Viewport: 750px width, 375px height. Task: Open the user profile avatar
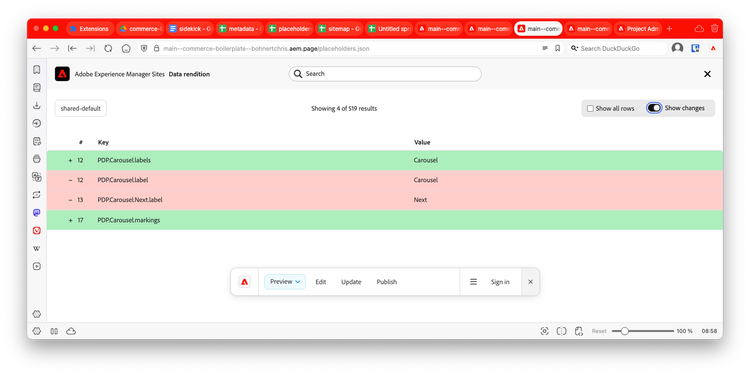677,48
